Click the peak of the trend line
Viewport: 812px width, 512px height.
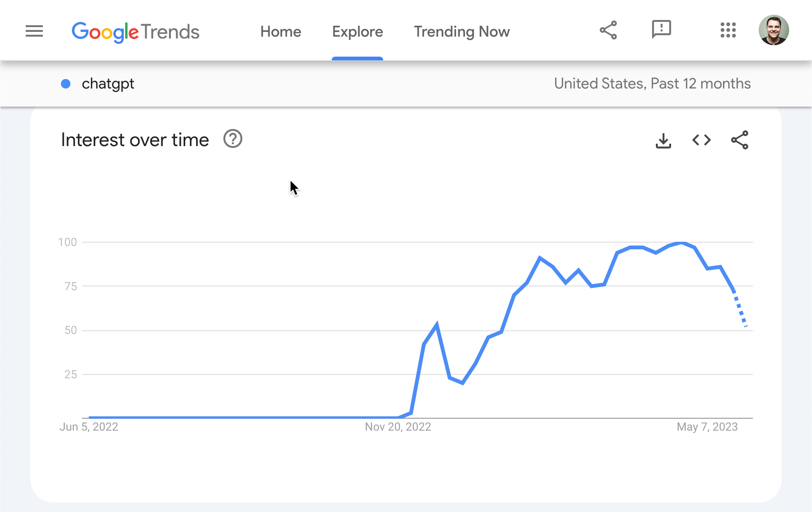681,242
